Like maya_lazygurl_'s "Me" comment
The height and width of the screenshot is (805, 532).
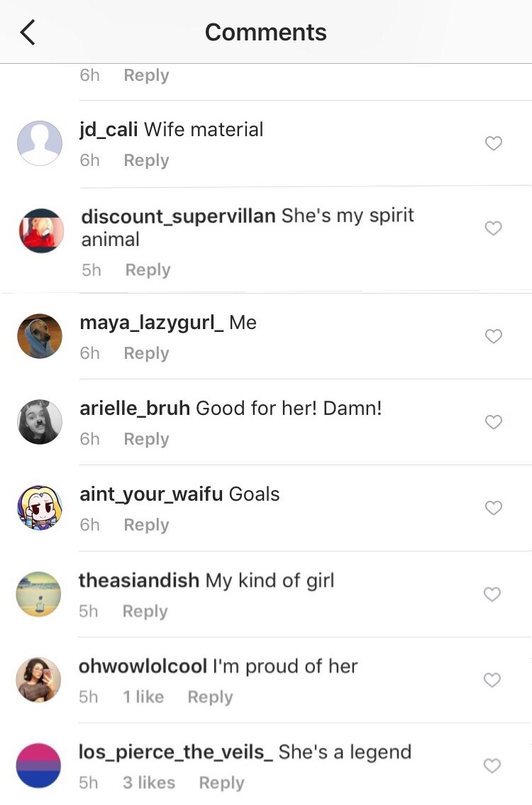494,335
